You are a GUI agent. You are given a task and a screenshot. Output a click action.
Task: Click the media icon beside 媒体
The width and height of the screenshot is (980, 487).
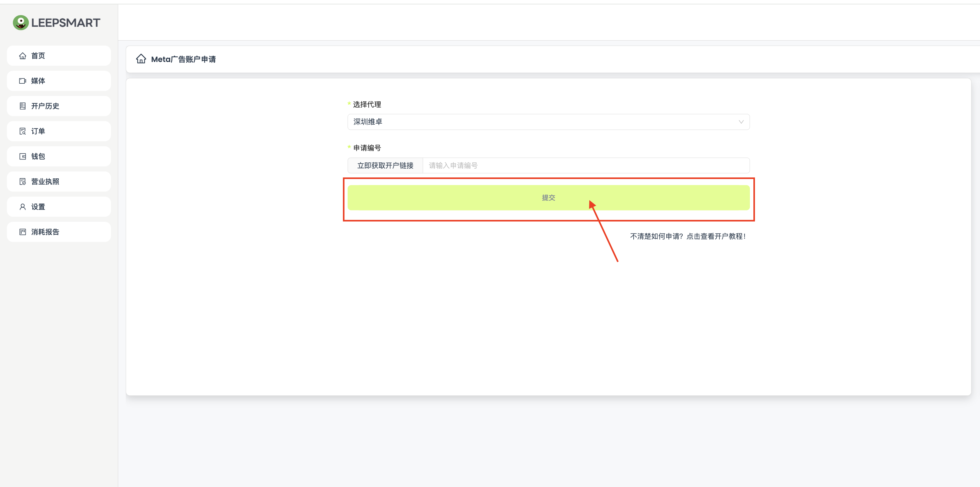(23, 81)
